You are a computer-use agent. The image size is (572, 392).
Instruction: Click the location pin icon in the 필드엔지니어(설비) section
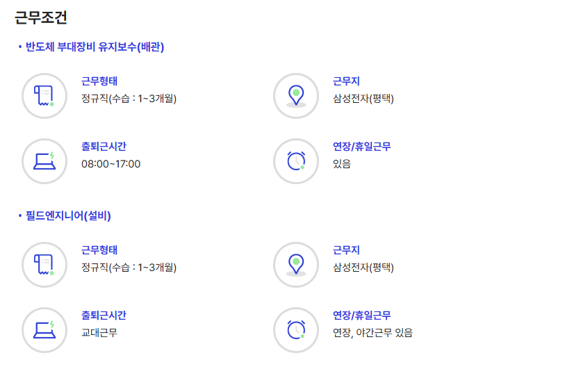tap(296, 265)
